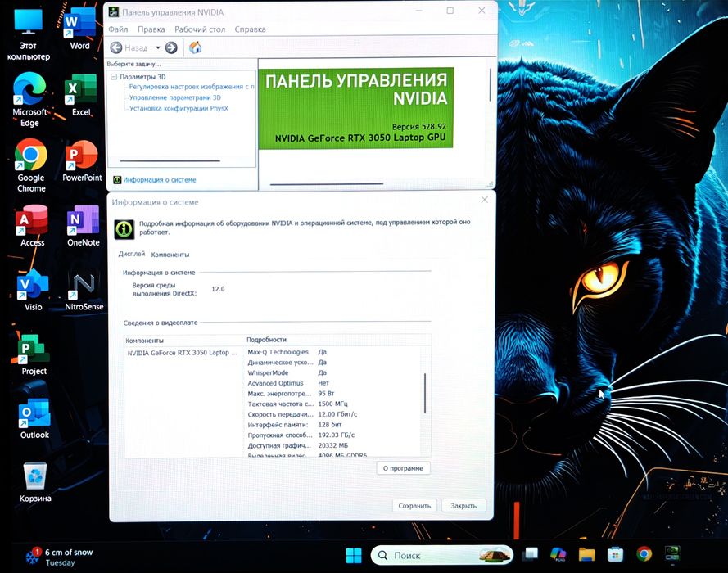Select the PowerPoint desktop icon
The height and width of the screenshot is (573, 728).
point(82,160)
